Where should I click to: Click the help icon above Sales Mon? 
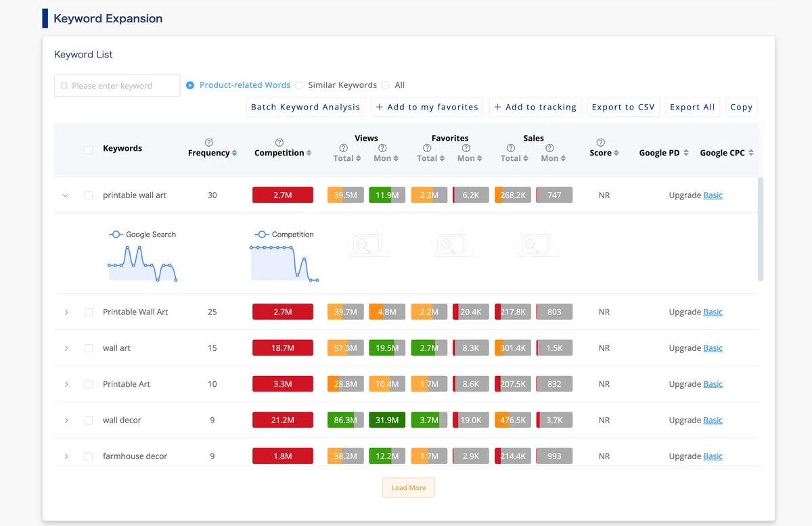(549, 148)
